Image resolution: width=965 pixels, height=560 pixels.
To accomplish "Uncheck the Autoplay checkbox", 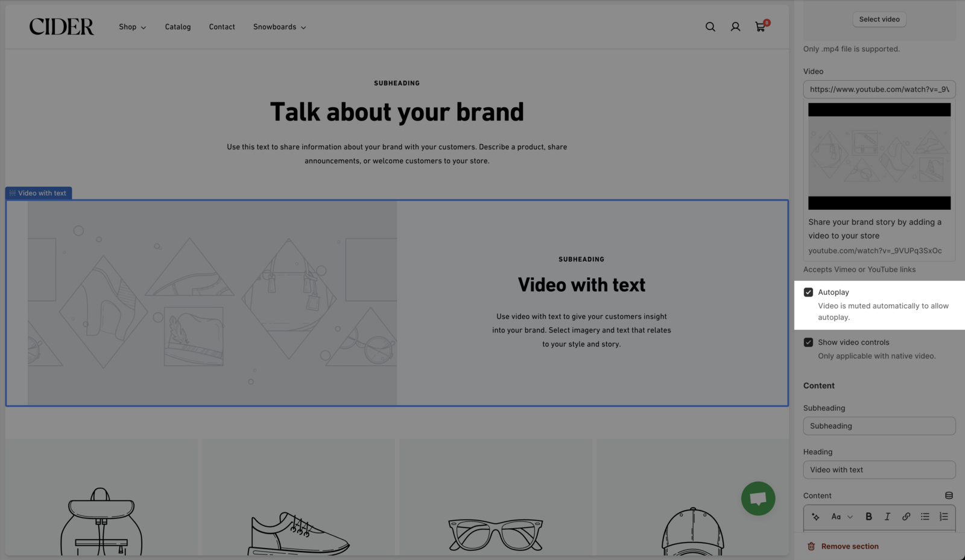I will click(808, 292).
